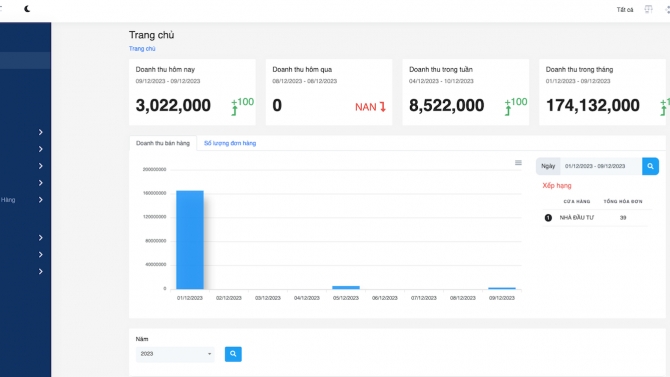Click the chart hamburger menu icon
Viewport: 670px width, 377px height.
tap(518, 162)
